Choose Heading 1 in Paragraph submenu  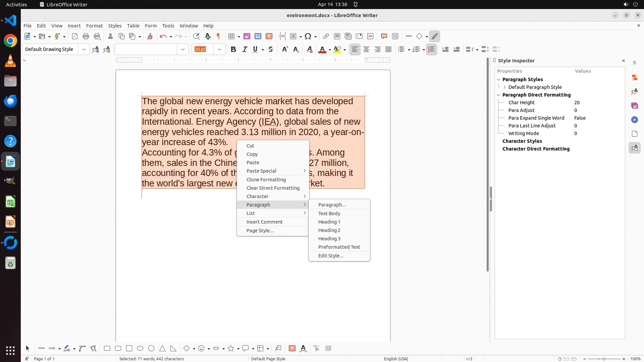[329, 222]
